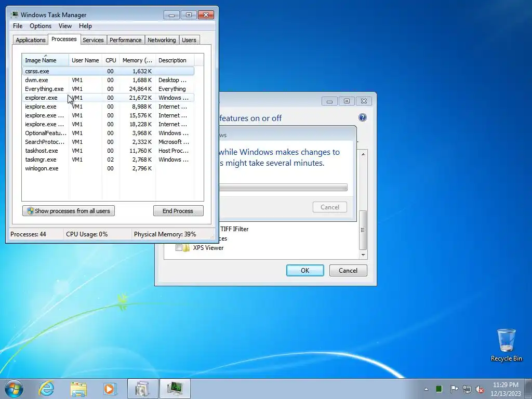The height and width of the screenshot is (399, 532).
Task: Select the dwm.exe process
Action: point(108,80)
